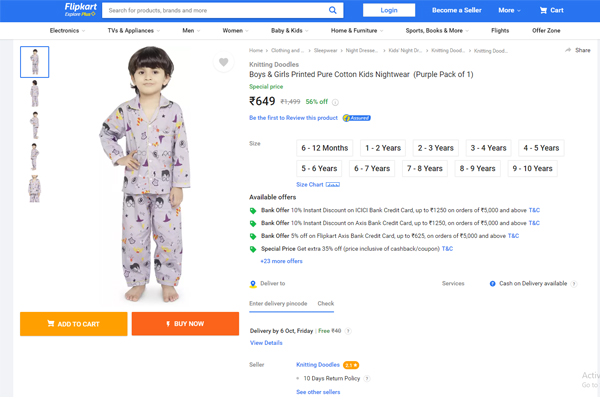The image size is (600, 400).
Task: Expand the More dropdown in header
Action: click(509, 10)
